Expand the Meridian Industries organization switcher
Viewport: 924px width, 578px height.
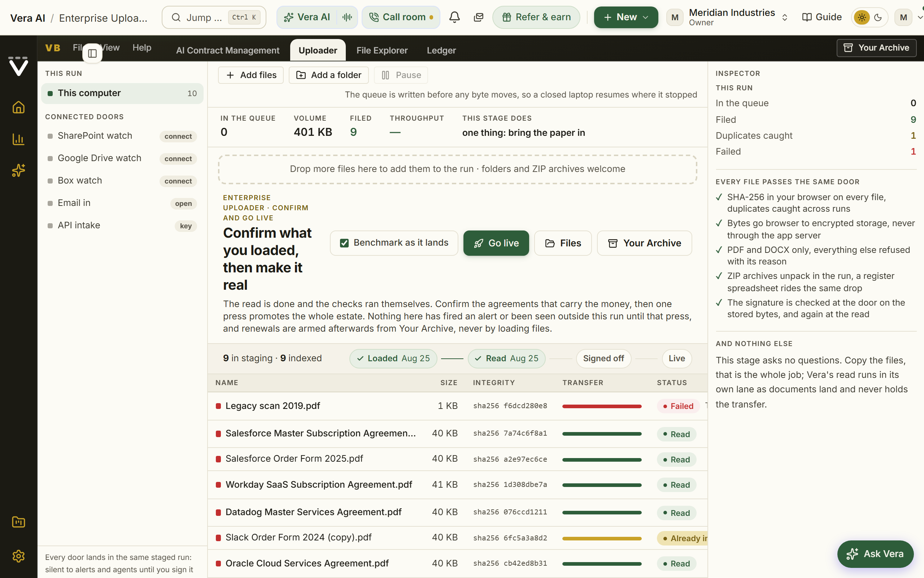(x=785, y=18)
